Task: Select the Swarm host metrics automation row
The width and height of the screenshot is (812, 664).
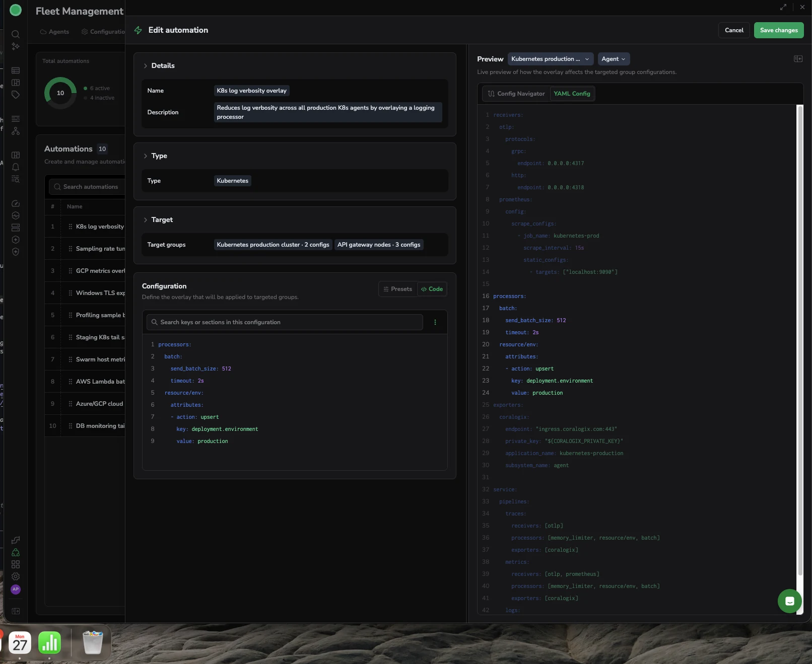Action: click(85, 359)
